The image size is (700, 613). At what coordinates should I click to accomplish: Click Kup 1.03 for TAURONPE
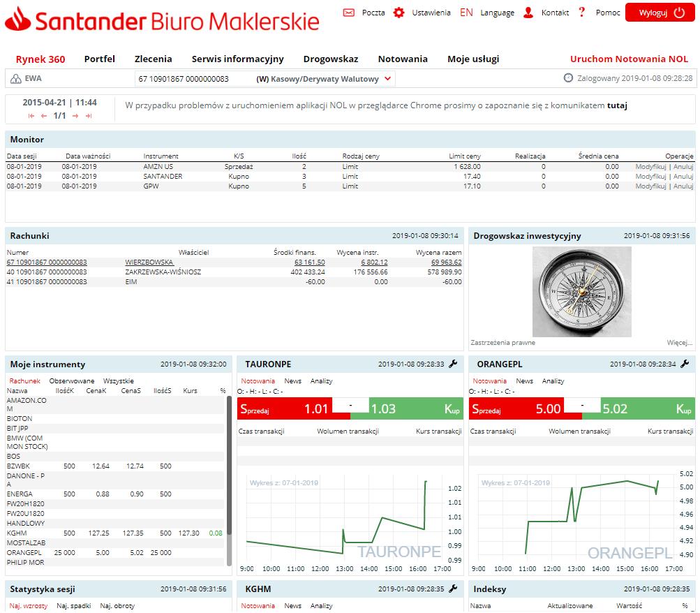416,408
